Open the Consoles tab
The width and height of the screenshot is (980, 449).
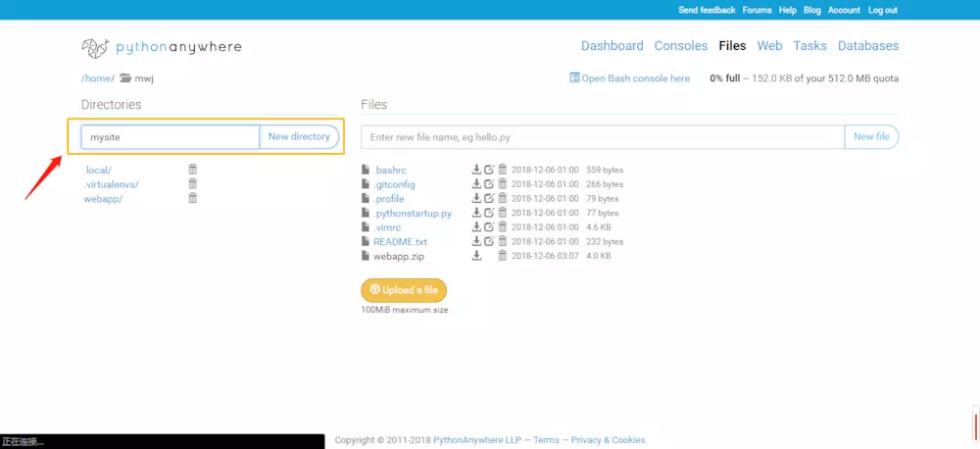681,46
